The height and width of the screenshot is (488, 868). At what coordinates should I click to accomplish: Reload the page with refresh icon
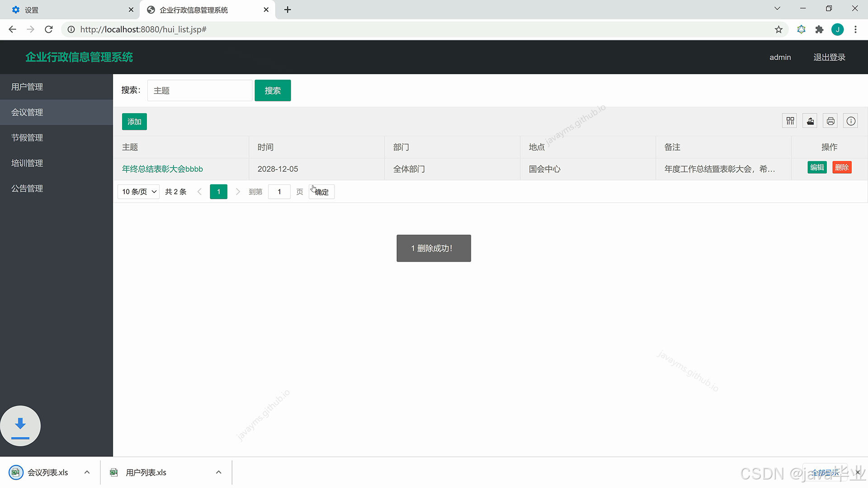(x=49, y=29)
